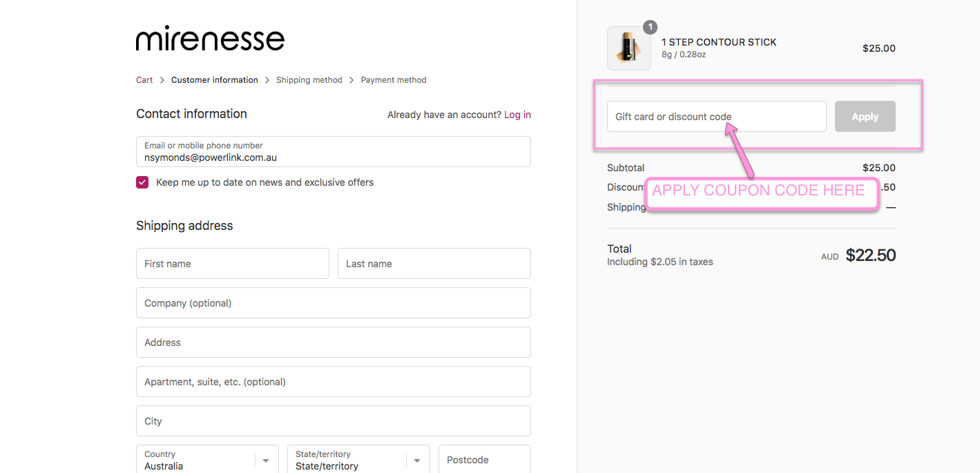Viewport: 980px width, 473px height.
Task: Click the 'Contact information' heading
Action: pyautogui.click(x=191, y=114)
